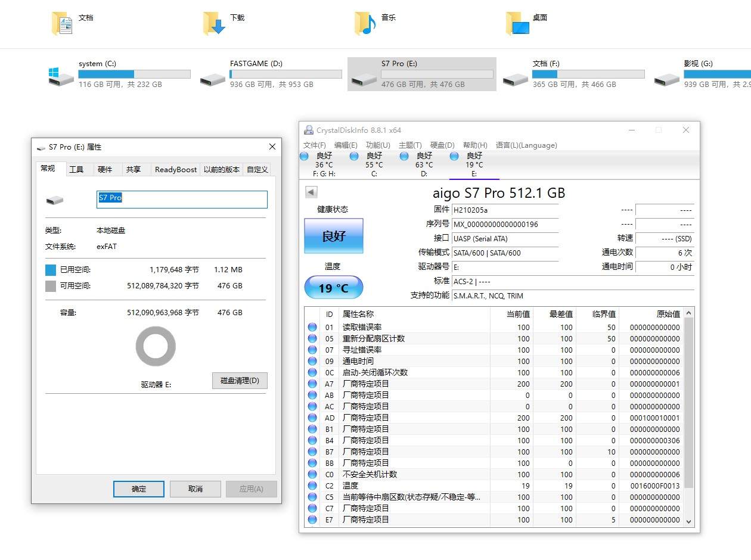Viewport: 751px width, 560px height.
Task: Click the previous disk arrow in CrystalDiskInfo
Action: (x=311, y=192)
